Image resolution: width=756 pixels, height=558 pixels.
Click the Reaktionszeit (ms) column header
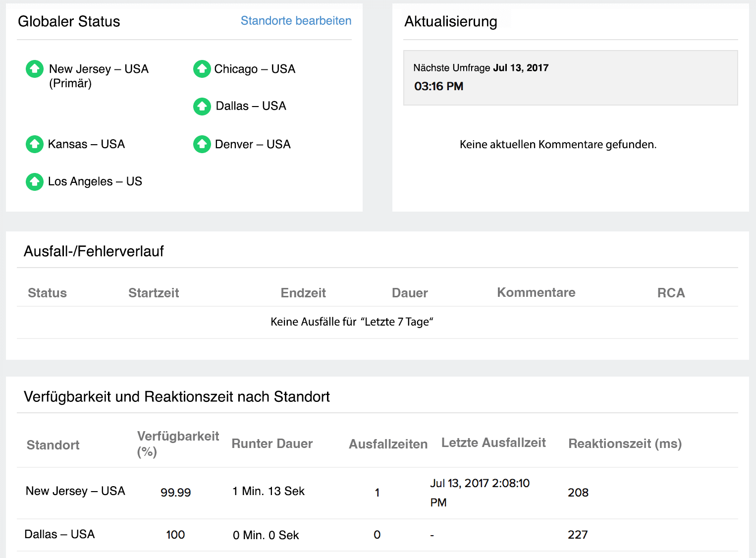tap(625, 444)
